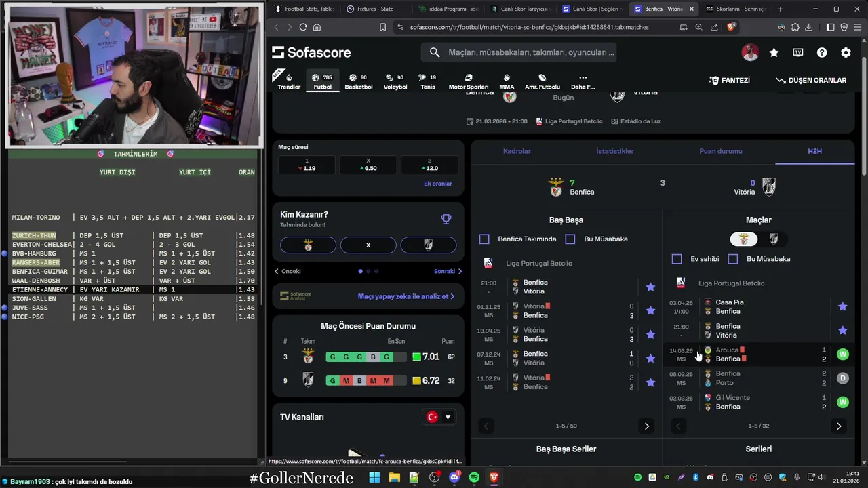Click the draw odds 6.50

368,165
